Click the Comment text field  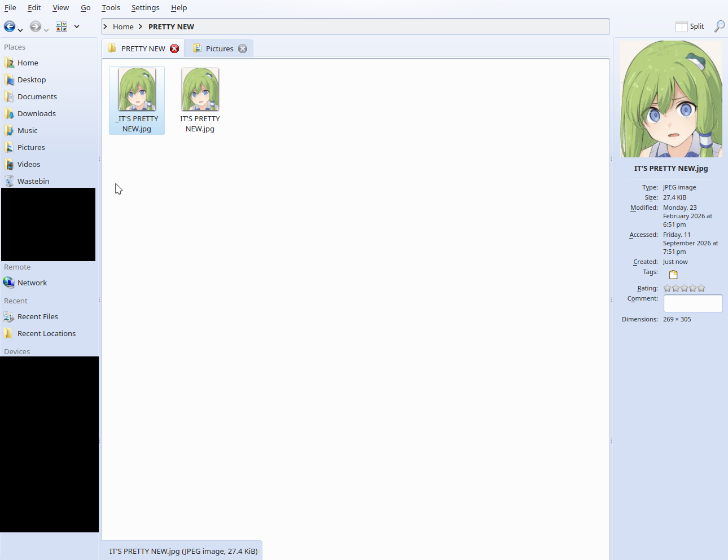[x=693, y=303]
